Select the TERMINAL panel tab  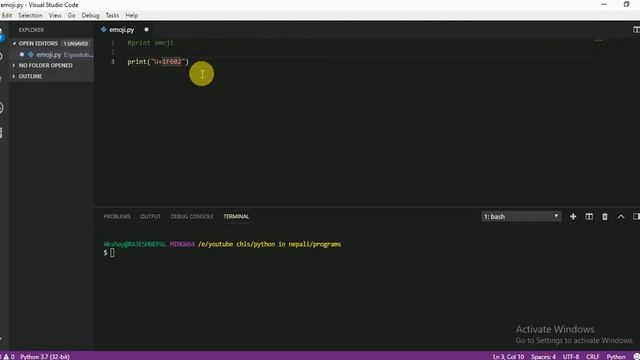236,217
